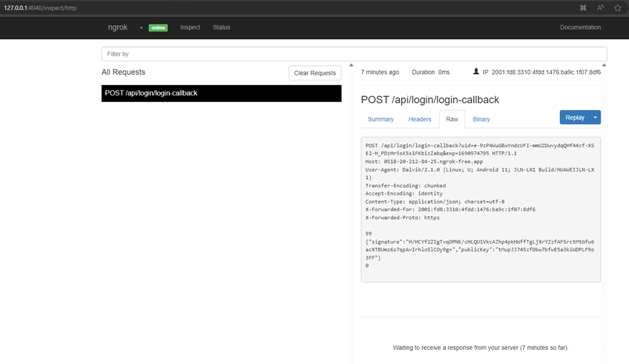Click the 'Accept-Encoding: identity' line

pos(404,193)
